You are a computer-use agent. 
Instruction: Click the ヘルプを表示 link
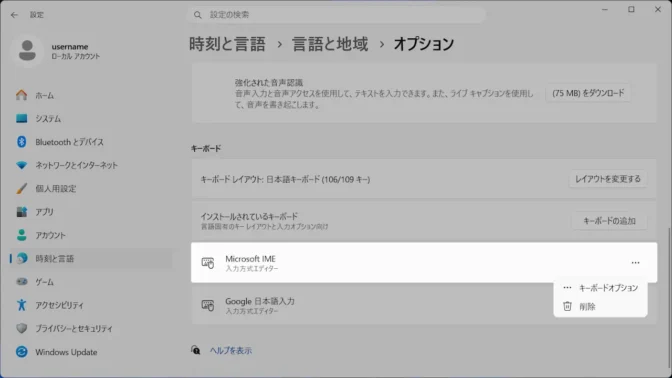coord(231,351)
